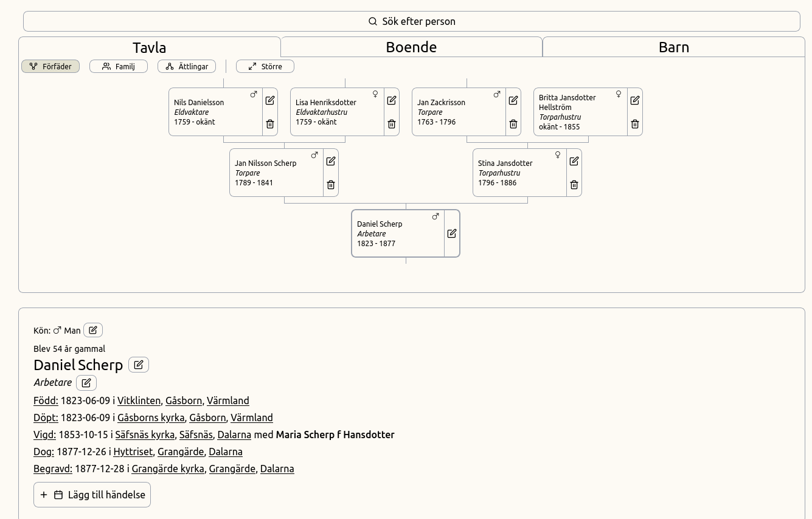The width and height of the screenshot is (812, 519).
Task: Remove Stina Jansdotter using trash icon
Action: [x=574, y=185]
